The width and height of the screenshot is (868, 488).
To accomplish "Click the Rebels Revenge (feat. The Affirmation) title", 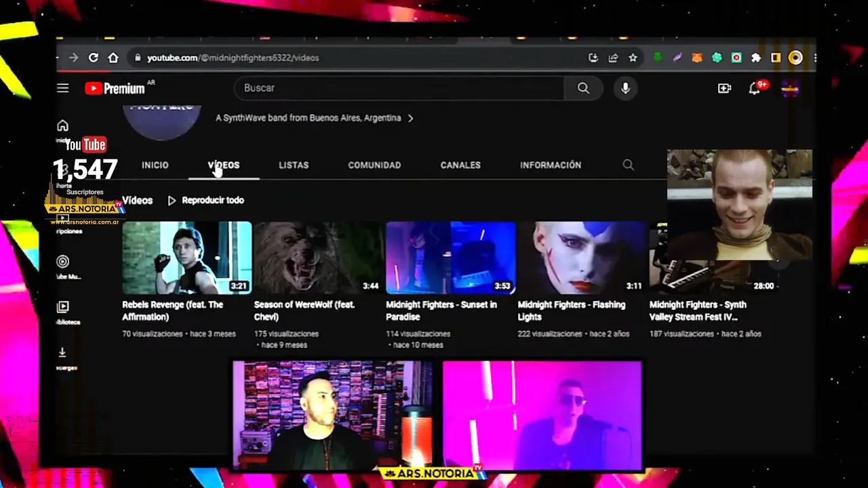I will pos(172,310).
